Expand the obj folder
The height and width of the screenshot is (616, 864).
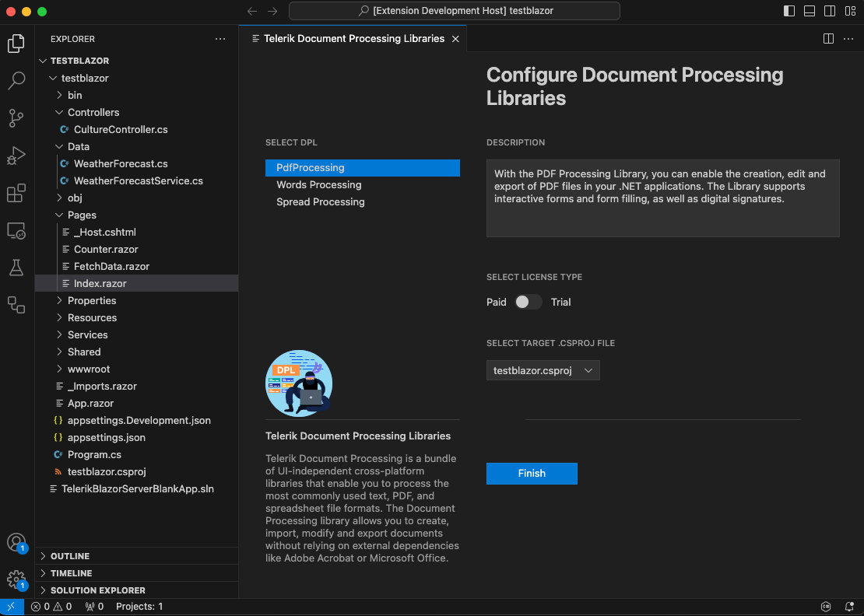click(x=137, y=198)
